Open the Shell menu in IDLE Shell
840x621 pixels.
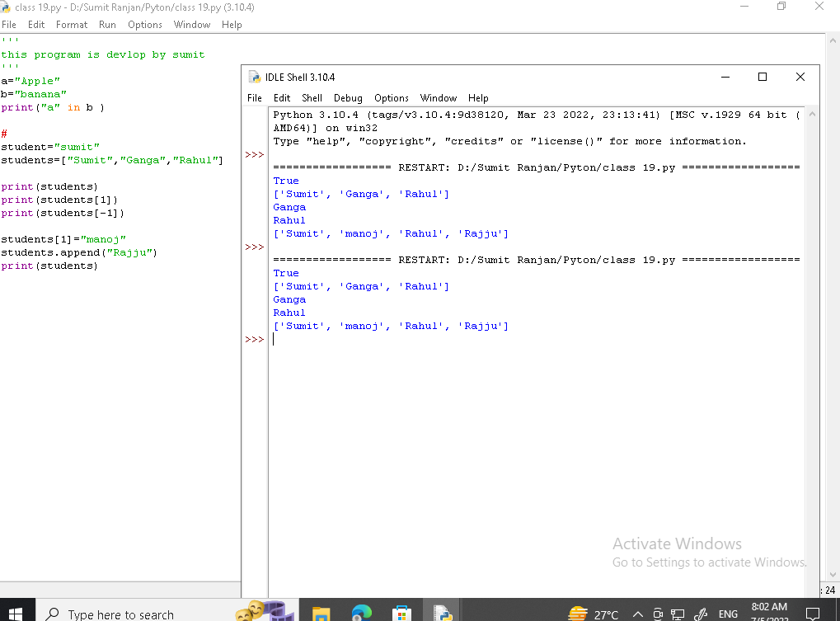[312, 97]
